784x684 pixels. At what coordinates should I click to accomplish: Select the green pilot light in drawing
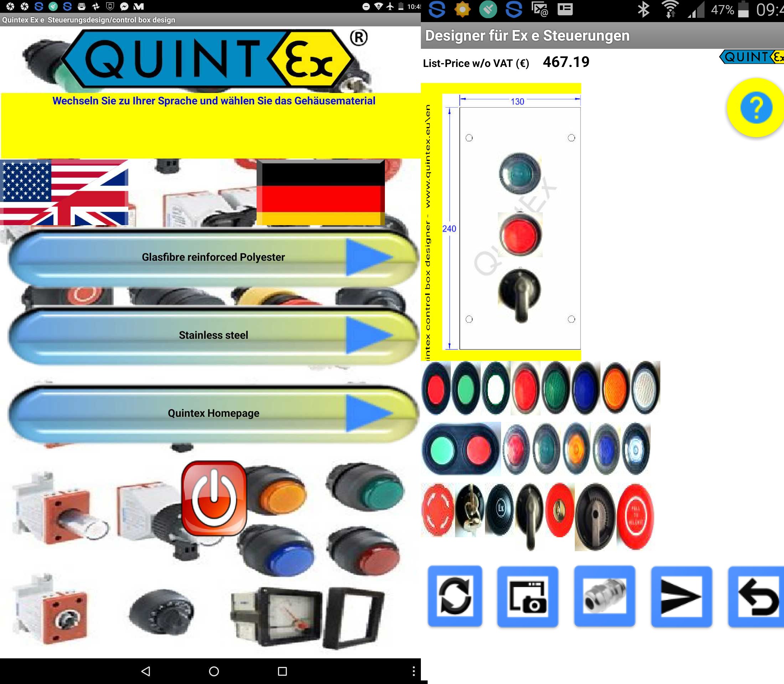coord(520,173)
